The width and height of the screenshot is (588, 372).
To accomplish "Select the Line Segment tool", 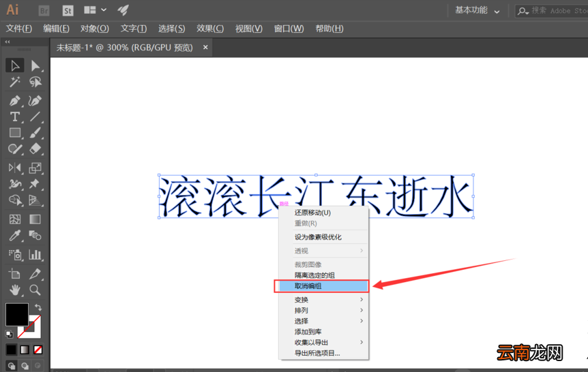I will [x=35, y=117].
